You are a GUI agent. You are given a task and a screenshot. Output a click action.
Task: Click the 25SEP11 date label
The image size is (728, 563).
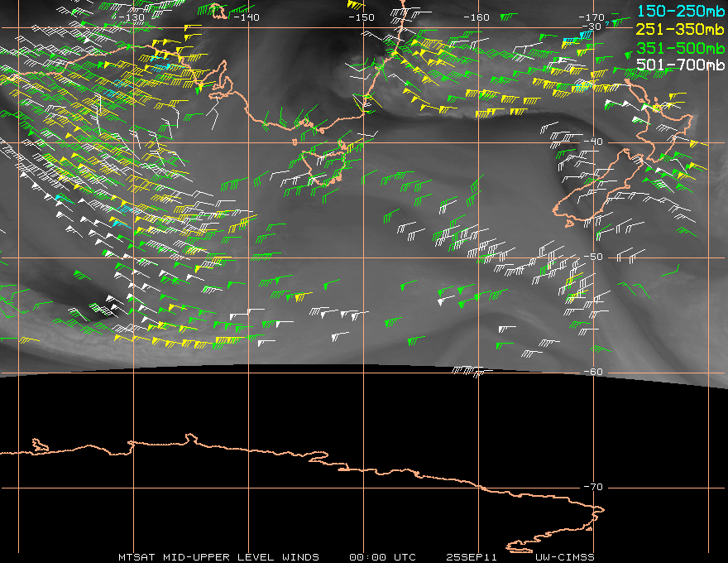click(x=472, y=557)
